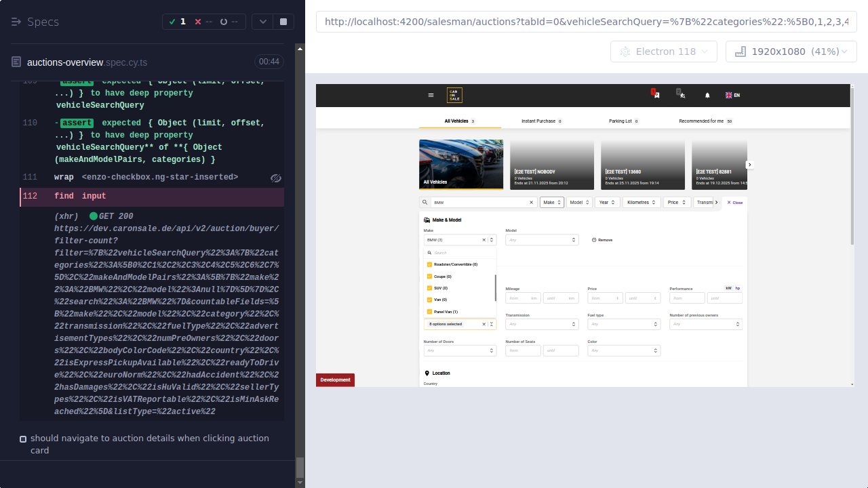
Task: Switch to the Instant Purchase tab
Action: [x=540, y=121]
